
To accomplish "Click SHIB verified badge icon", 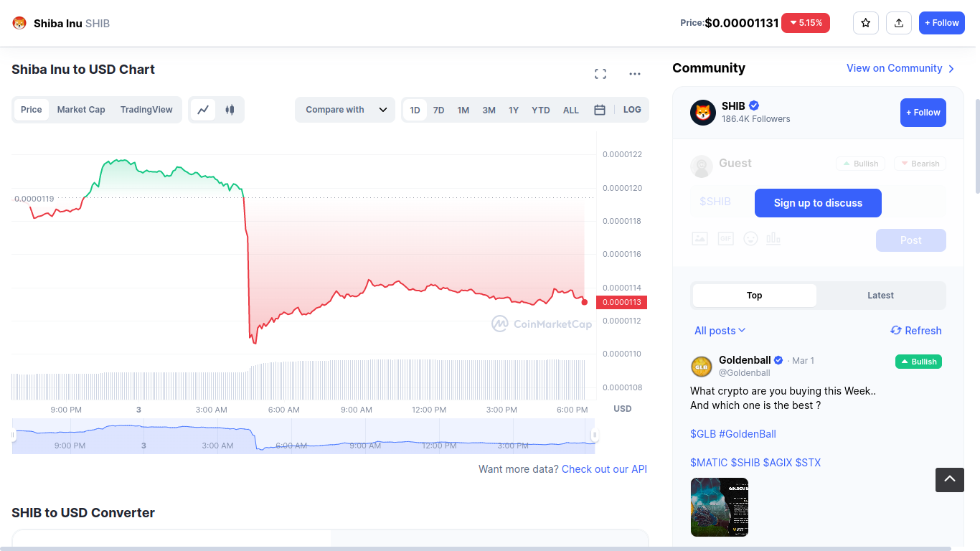I will click(754, 105).
